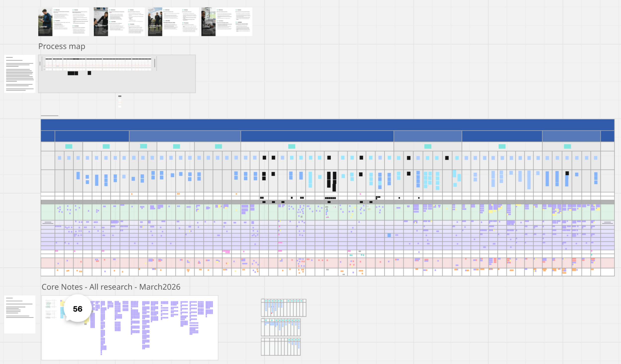Click the text document left of Process map frame
Image resolution: width=621 pixels, height=364 pixels.
pos(20,74)
